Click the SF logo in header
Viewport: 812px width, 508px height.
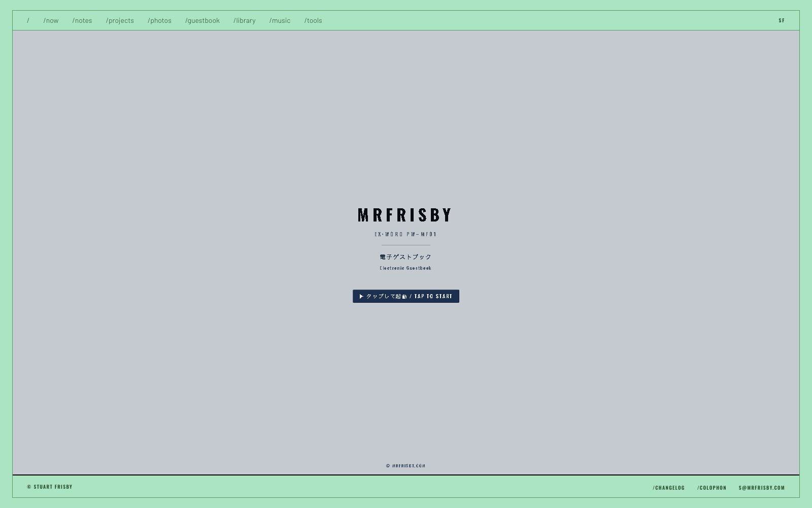point(782,21)
